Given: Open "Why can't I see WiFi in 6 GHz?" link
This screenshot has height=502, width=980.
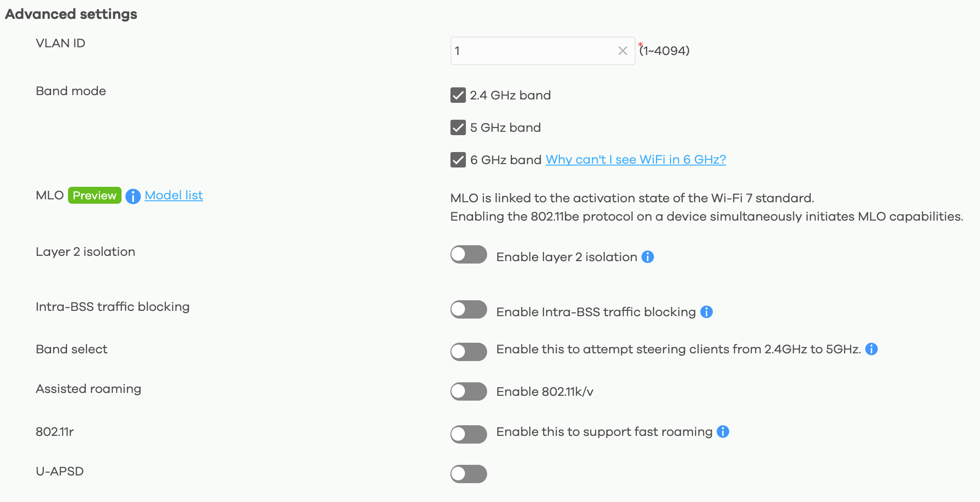Looking at the screenshot, I should click(x=636, y=159).
